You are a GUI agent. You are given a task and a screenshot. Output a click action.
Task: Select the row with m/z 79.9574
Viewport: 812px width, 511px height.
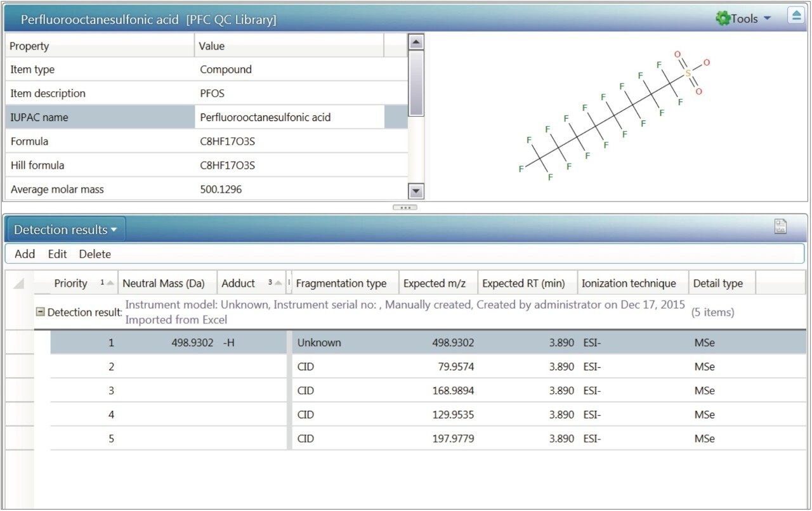[428, 366]
